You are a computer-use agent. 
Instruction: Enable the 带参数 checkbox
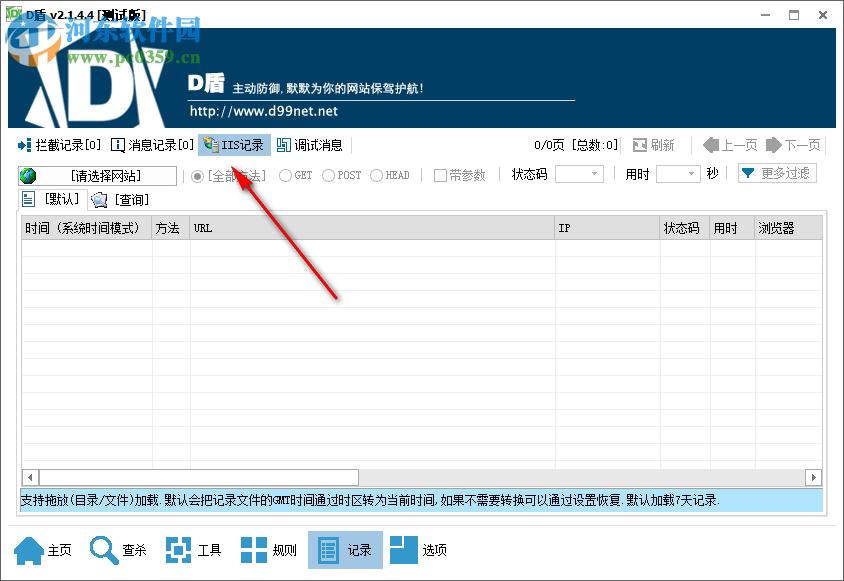pos(440,176)
